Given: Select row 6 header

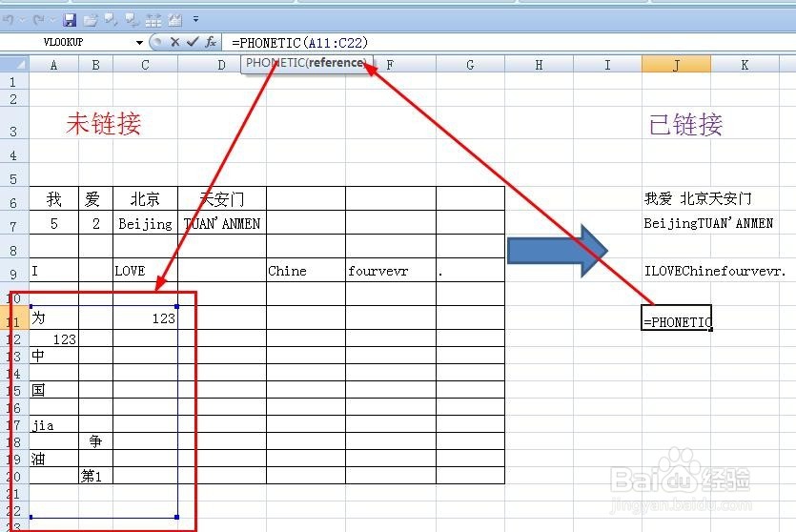Looking at the screenshot, I should point(13,199).
